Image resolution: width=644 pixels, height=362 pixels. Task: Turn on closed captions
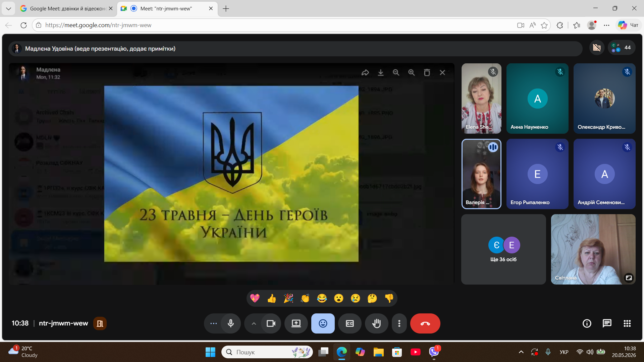350,323
